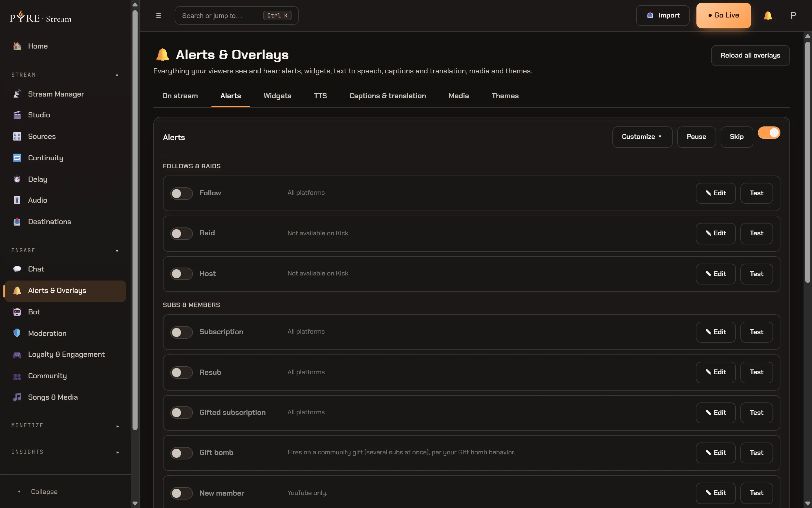Test the Gifted subscription alert
This screenshot has height=508, width=812.
tap(756, 413)
